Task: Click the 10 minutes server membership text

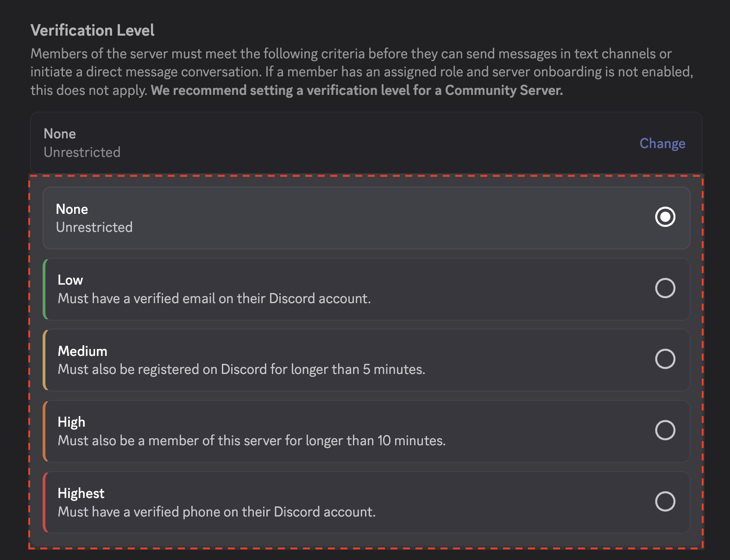Action: pyautogui.click(x=252, y=441)
